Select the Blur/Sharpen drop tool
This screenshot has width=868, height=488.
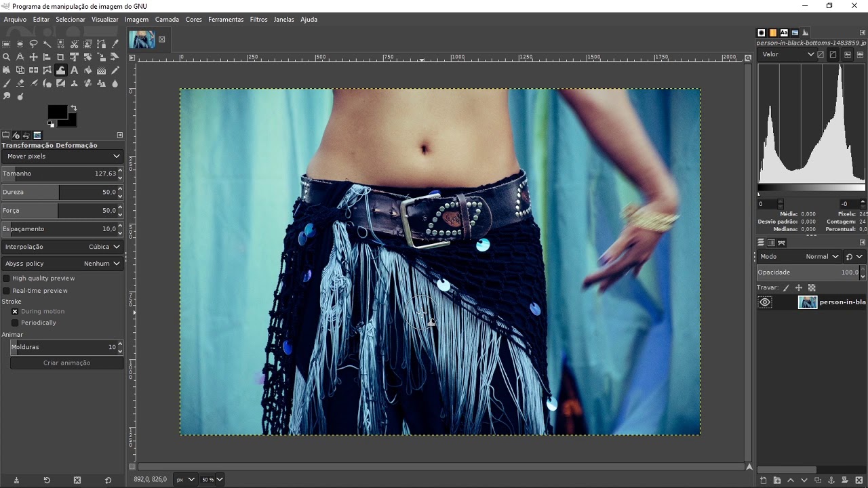115,83
